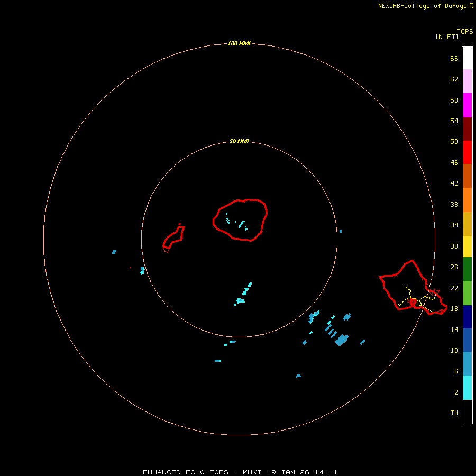Click the 'ENHANCED ECHO TOPS' product title

coord(186,472)
